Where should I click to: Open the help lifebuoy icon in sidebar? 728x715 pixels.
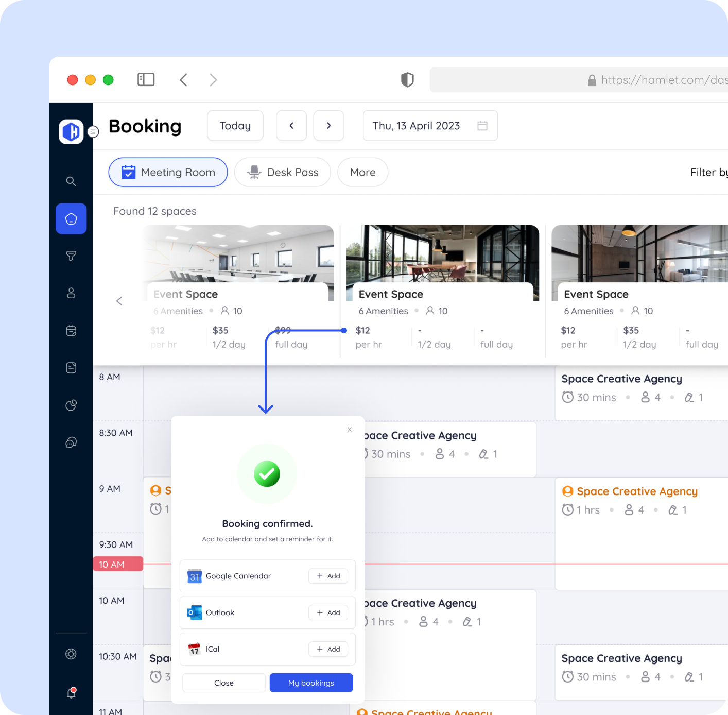pyautogui.click(x=71, y=654)
